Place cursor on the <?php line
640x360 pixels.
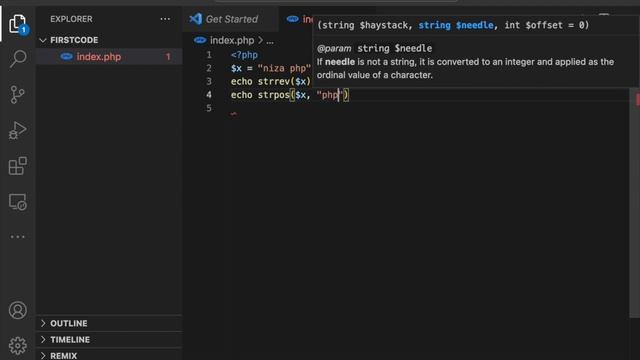point(244,55)
